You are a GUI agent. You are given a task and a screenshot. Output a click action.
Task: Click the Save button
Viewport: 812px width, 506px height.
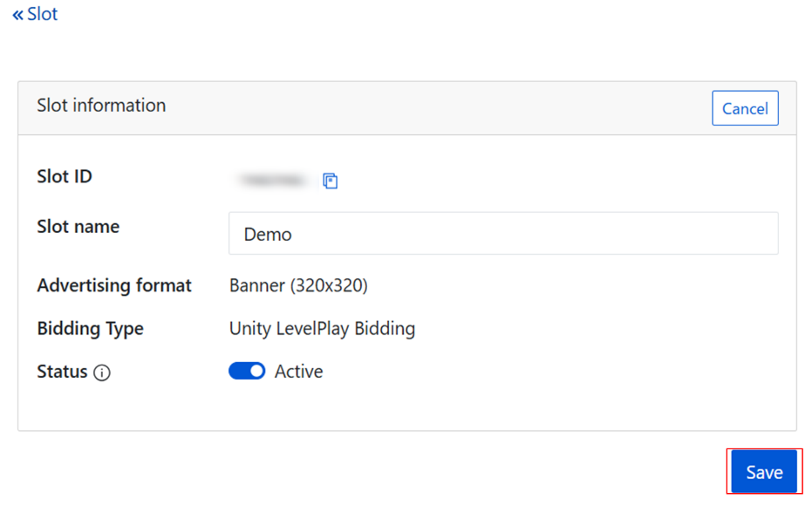point(764,472)
